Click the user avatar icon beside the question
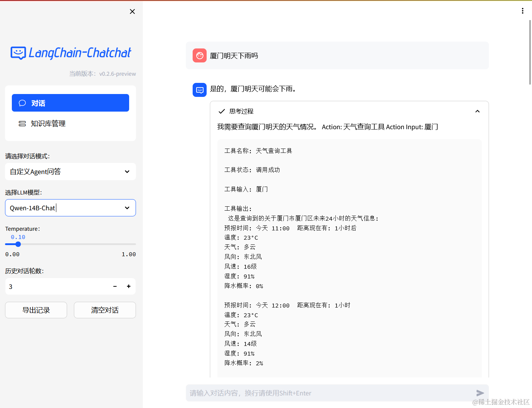532x408 pixels. click(x=199, y=56)
